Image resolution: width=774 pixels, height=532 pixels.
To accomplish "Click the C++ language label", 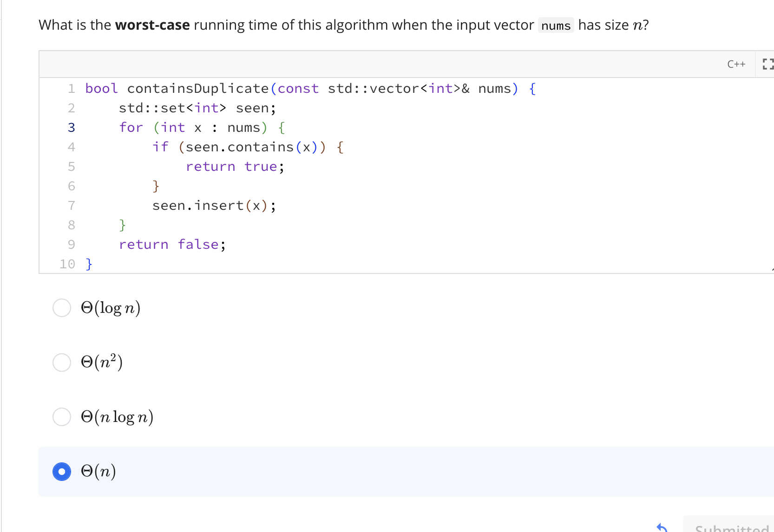I will 736,64.
